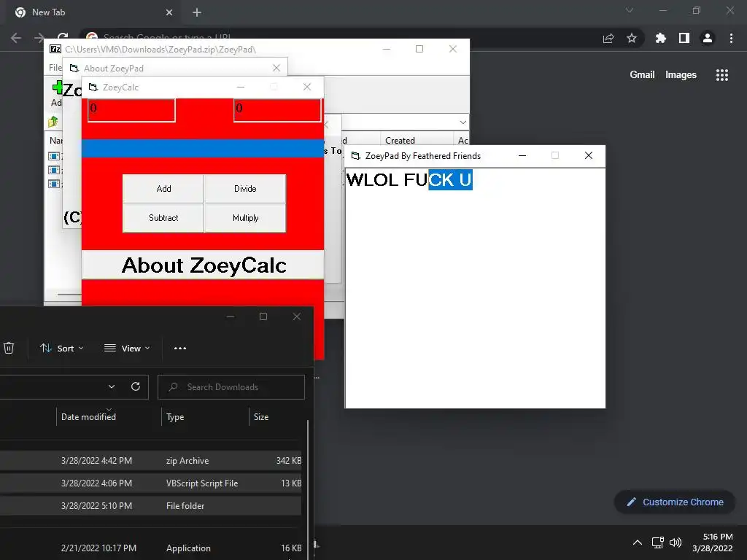Sort by the Date modified column
Viewport: 747px width, 560px height.
click(x=88, y=416)
